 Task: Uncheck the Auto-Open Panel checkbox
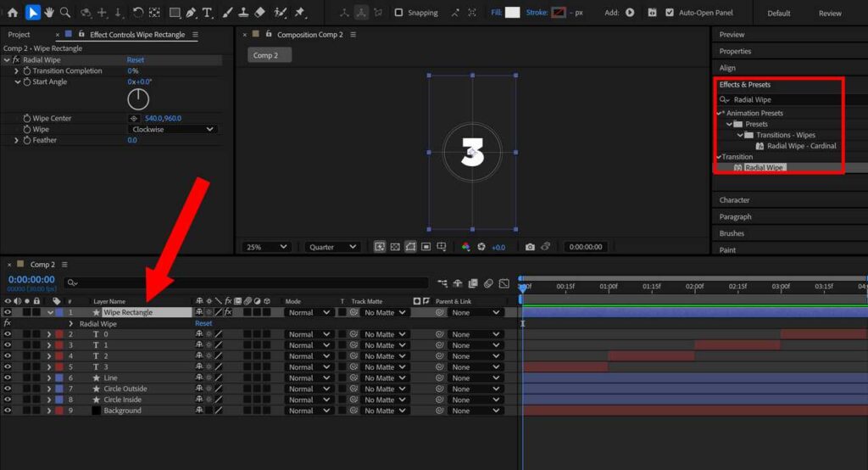[670, 12]
